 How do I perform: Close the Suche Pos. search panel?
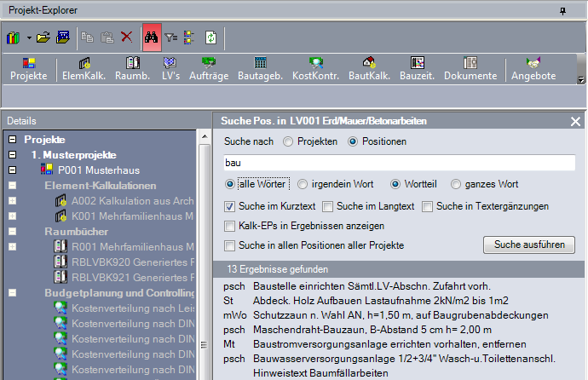pos(575,121)
